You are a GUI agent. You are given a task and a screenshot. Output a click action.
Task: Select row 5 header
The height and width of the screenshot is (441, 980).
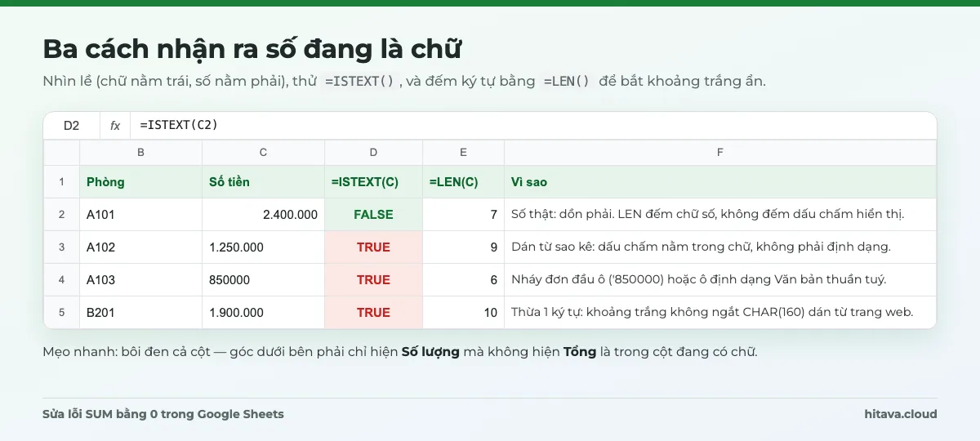coord(62,313)
